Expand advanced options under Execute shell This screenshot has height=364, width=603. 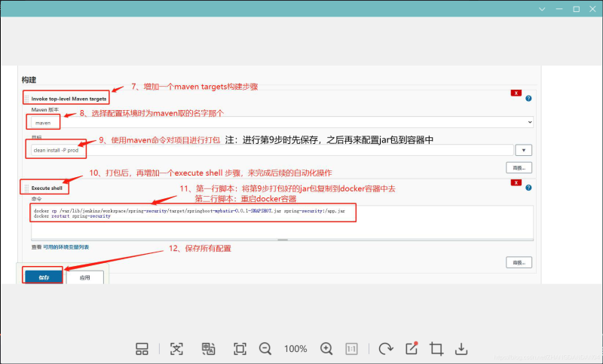519,262
